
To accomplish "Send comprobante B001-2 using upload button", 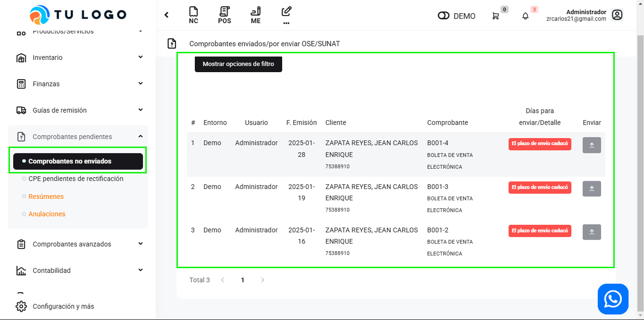I will click(x=592, y=232).
